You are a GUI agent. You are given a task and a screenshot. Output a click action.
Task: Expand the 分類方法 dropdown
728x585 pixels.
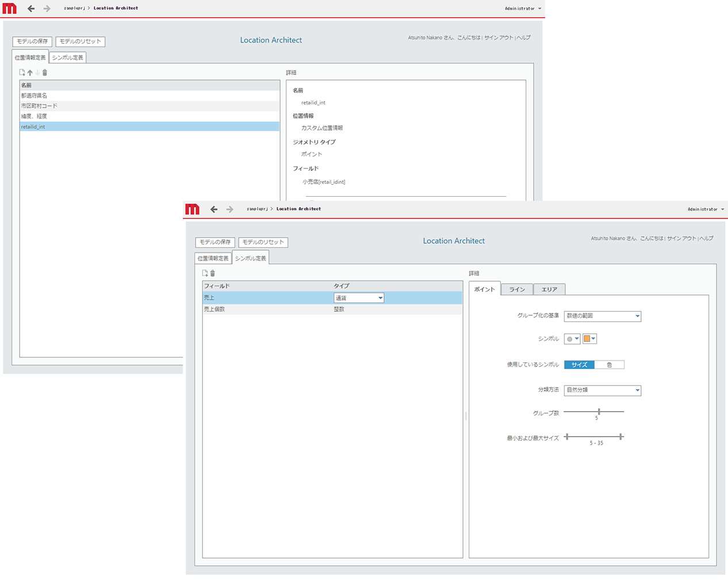coord(602,390)
